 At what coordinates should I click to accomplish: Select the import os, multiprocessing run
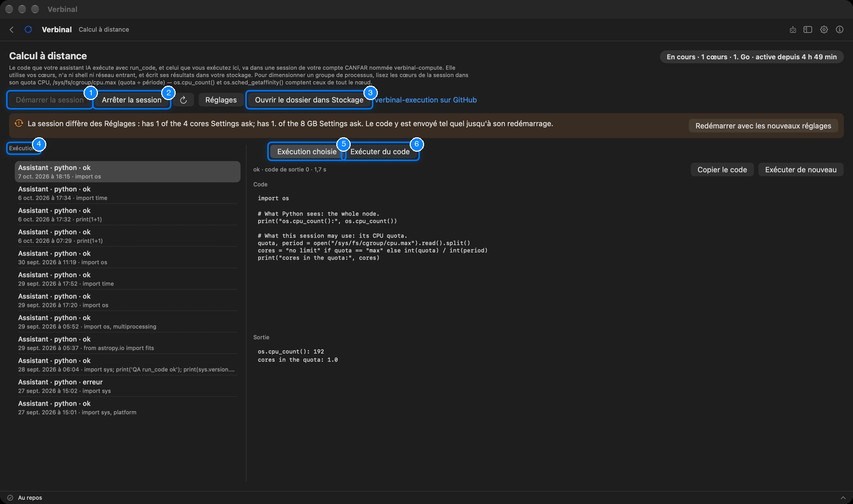(x=128, y=322)
